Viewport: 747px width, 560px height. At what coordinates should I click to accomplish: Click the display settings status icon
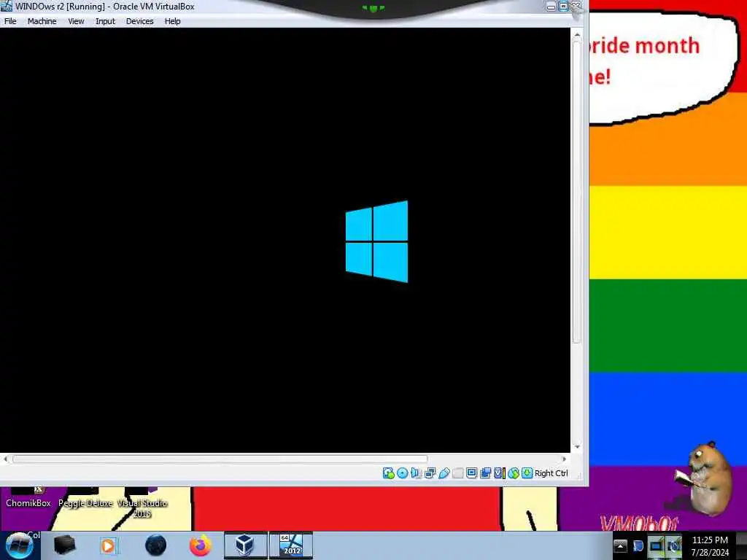pos(471,472)
